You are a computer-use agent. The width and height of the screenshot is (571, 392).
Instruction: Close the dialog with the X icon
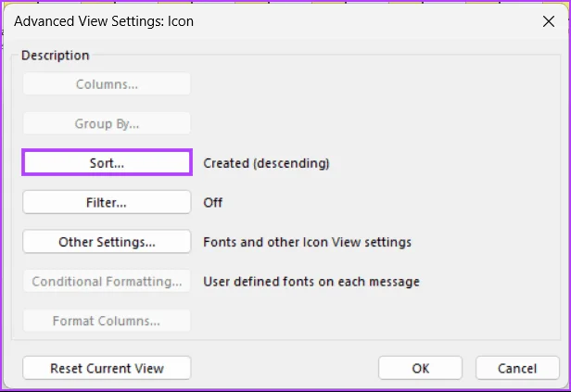(x=549, y=21)
